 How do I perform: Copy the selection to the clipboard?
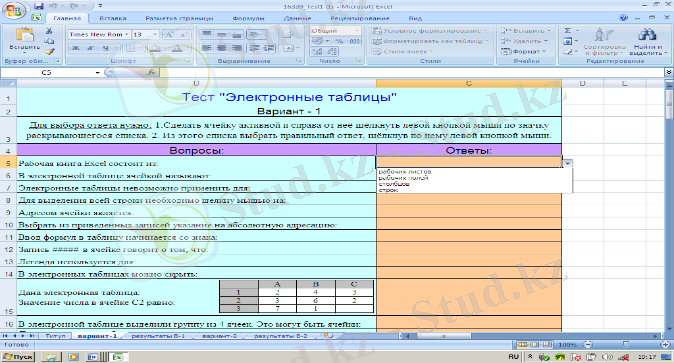coord(49,41)
